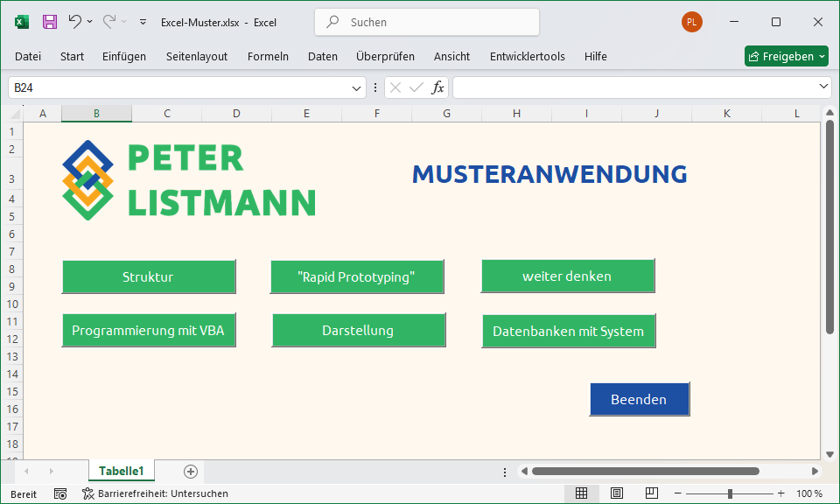Open the Insert Function fx dialog
The height and width of the screenshot is (504, 840).
[x=437, y=87]
